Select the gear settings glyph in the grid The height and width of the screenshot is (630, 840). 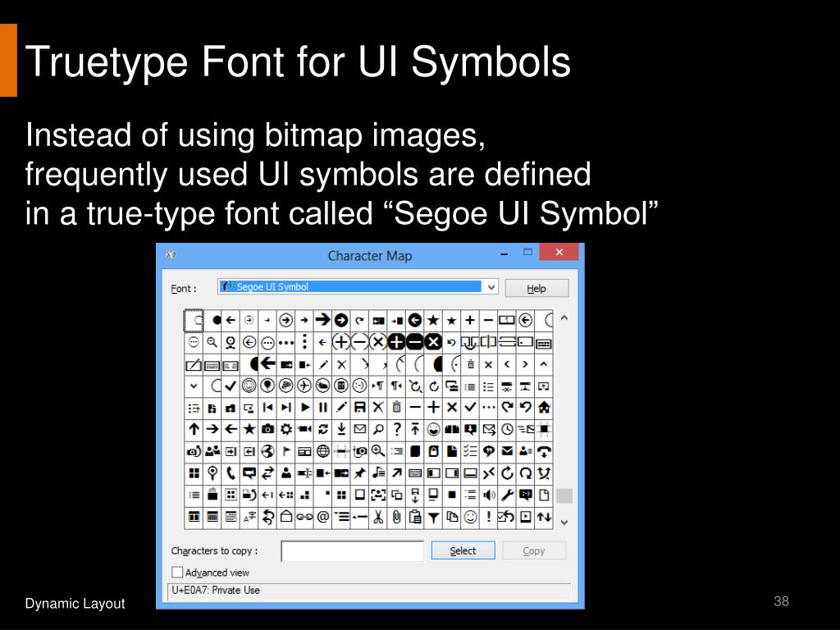pyautogui.click(x=286, y=428)
